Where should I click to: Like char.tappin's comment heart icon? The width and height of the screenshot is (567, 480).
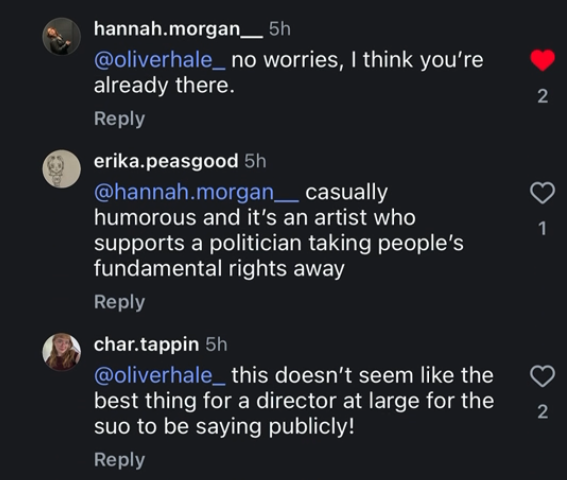click(x=542, y=376)
